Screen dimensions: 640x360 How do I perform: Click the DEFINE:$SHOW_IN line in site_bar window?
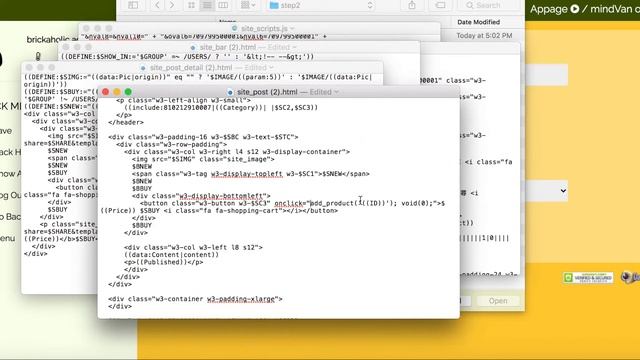point(187,57)
